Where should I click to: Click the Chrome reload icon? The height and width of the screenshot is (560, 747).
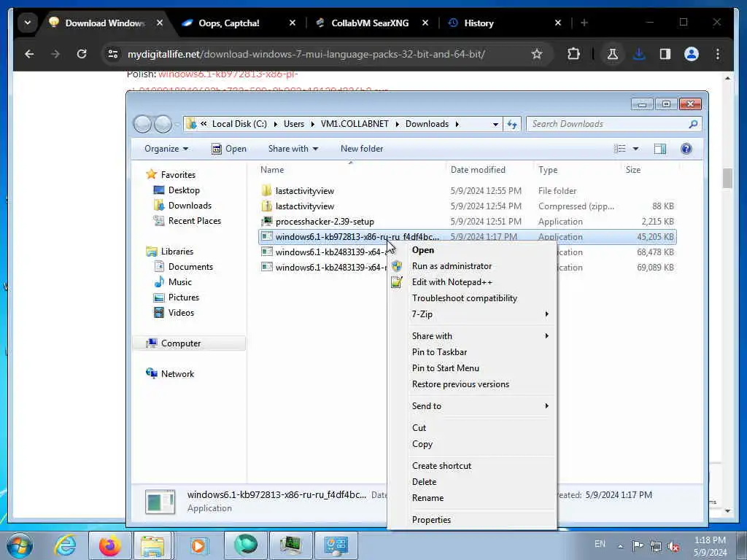[82, 54]
